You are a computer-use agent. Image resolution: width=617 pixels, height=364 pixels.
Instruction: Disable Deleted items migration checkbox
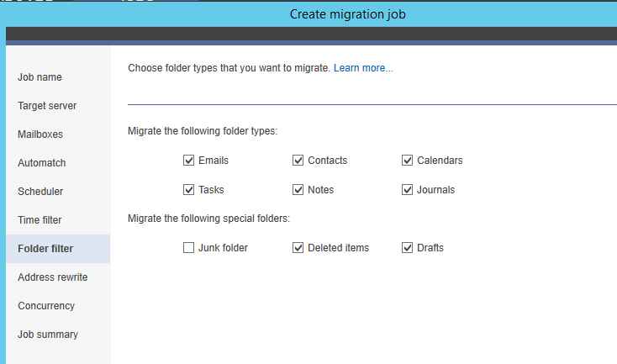[x=298, y=247]
